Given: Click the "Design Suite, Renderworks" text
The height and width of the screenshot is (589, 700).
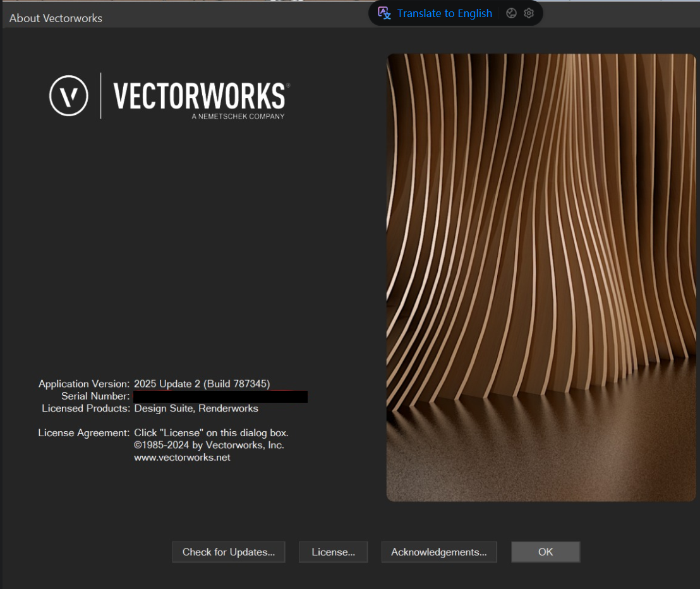Looking at the screenshot, I should 196,408.
